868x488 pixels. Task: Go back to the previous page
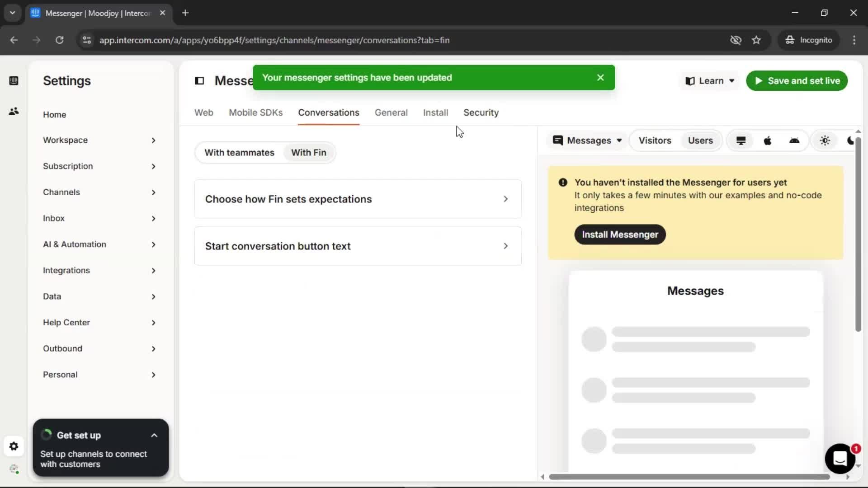[14, 40]
